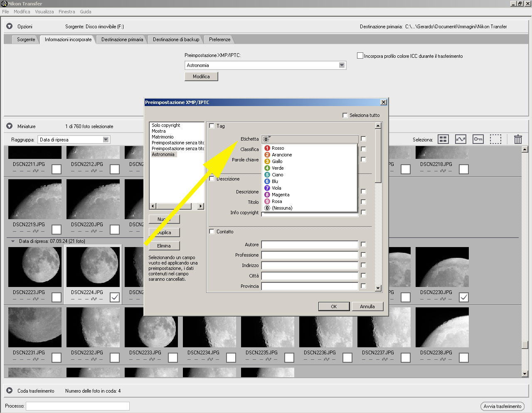Enable Incorpora profilo colore ICC checkbox

point(360,55)
